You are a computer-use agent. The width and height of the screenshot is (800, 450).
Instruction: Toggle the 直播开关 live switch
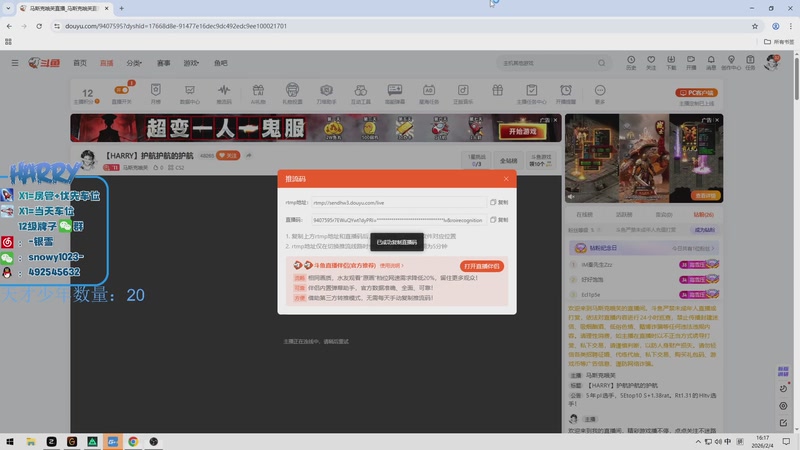[121, 90]
